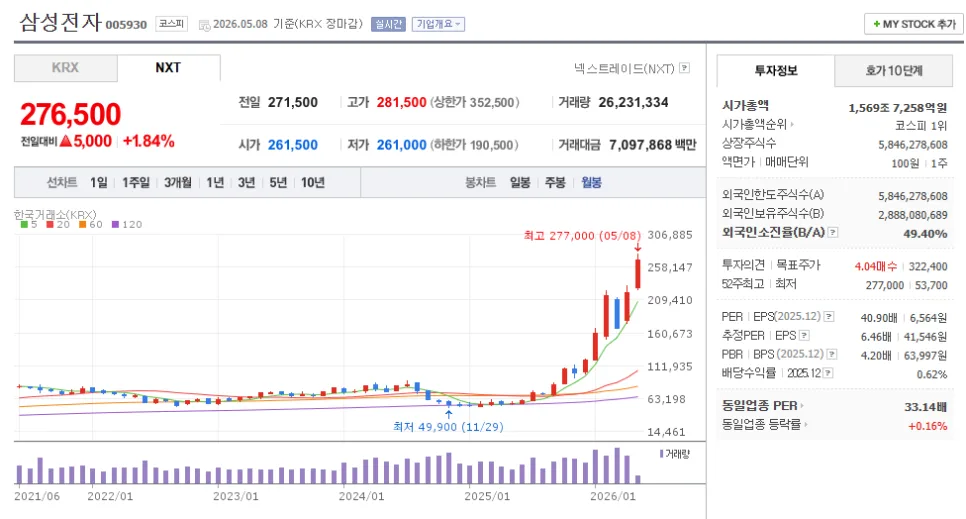
Task: Show the 3년 line chart
Action: pos(246,182)
